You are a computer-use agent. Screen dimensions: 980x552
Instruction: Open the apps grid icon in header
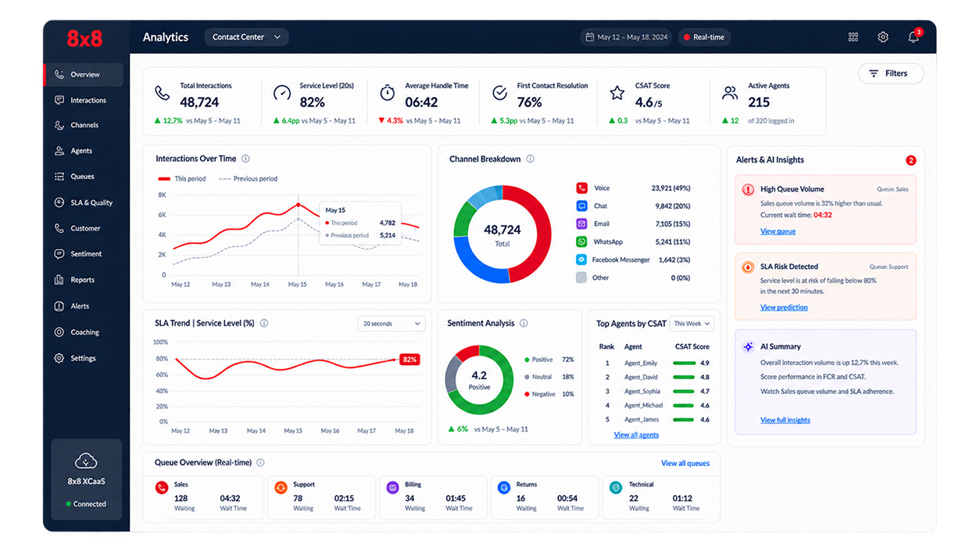[853, 37]
